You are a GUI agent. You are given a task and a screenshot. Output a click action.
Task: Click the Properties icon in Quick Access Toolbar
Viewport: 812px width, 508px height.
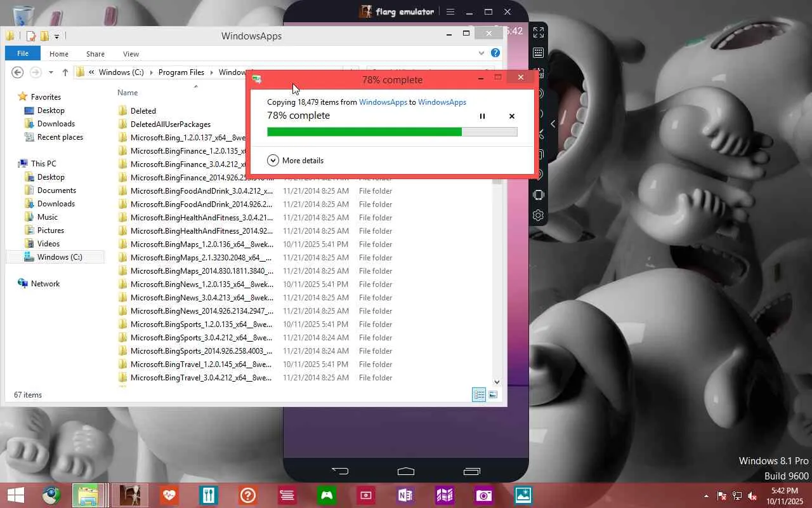[x=30, y=36]
